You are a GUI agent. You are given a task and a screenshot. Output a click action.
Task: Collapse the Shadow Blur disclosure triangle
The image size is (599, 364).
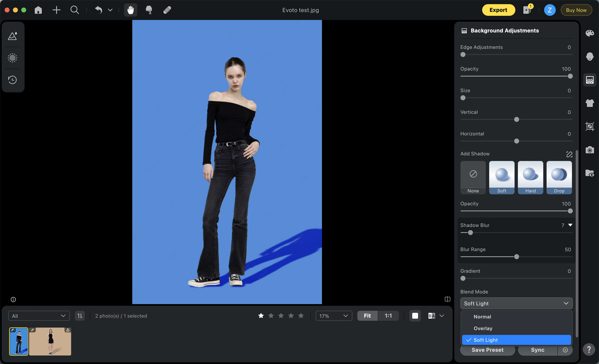(570, 225)
